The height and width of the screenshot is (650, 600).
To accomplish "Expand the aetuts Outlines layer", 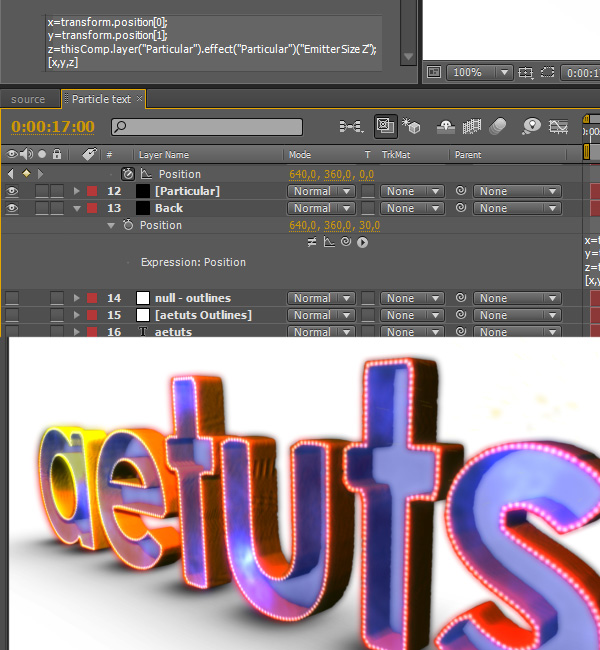I will tap(76, 315).
